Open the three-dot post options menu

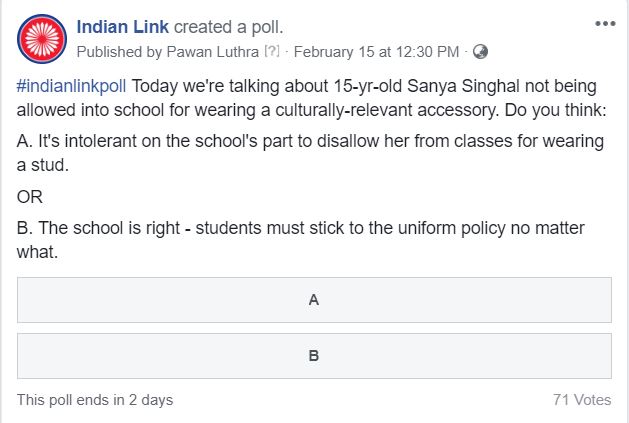[x=605, y=24]
